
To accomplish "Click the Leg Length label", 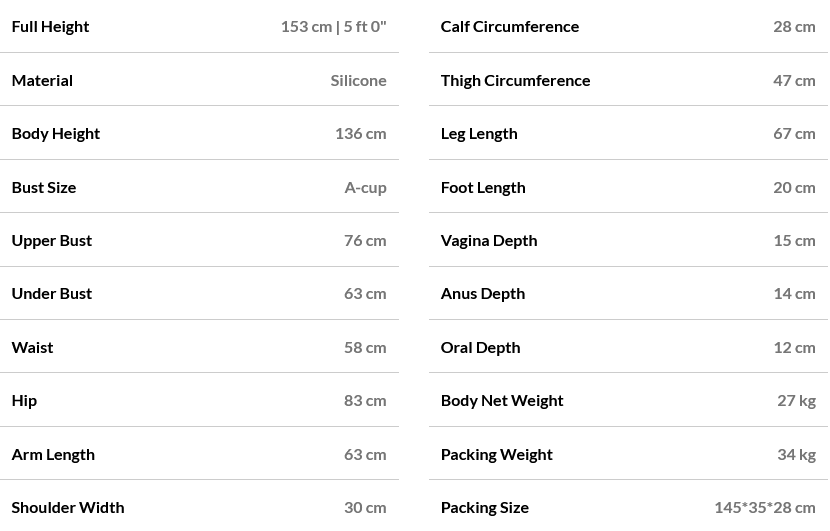I will (479, 133).
